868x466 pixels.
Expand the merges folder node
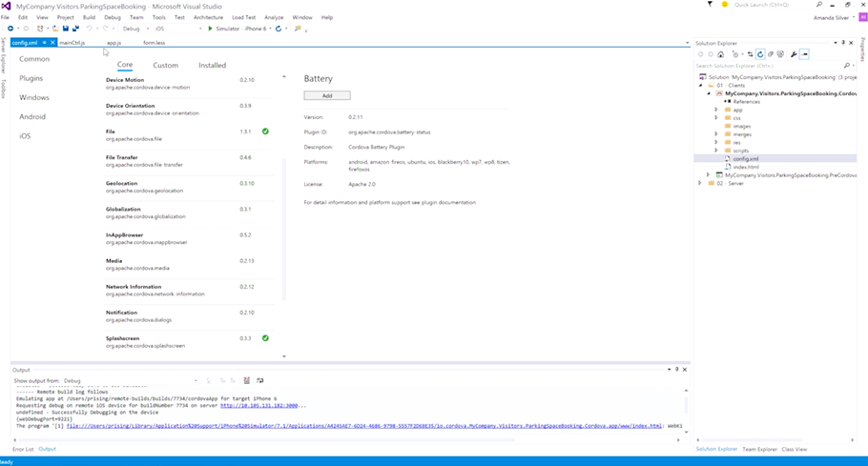point(716,134)
